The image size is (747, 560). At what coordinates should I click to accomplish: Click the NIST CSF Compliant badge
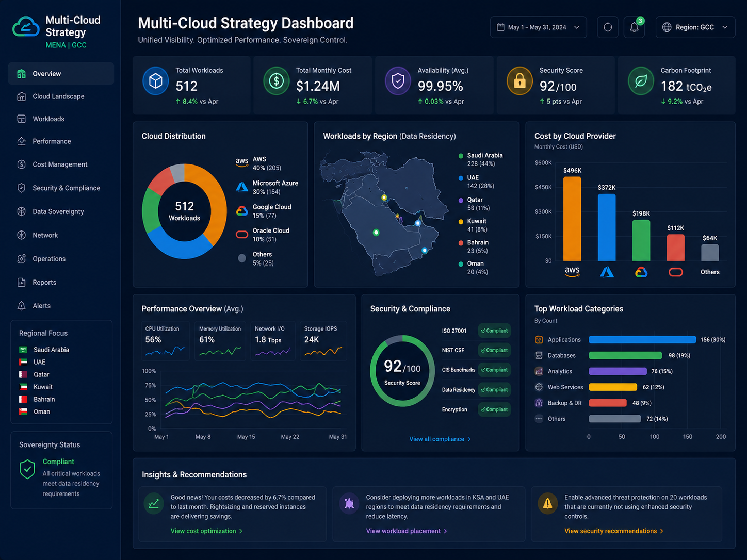coord(494,351)
